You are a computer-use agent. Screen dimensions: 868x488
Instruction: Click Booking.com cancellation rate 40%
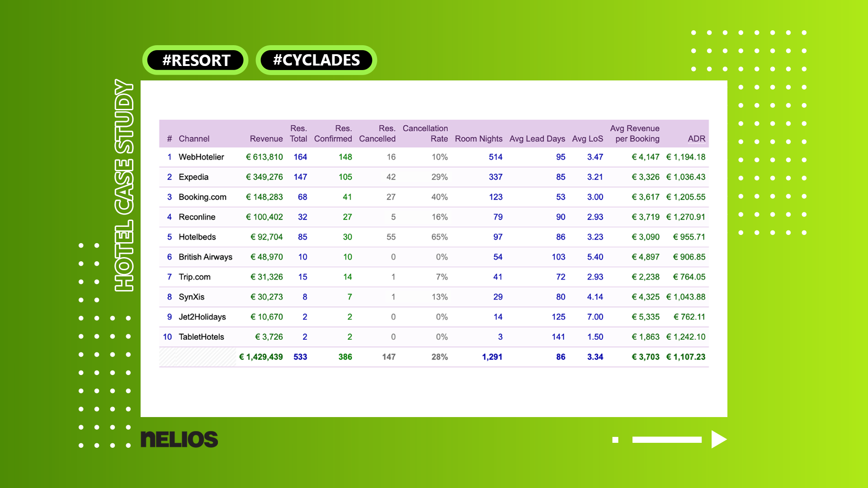point(439,197)
